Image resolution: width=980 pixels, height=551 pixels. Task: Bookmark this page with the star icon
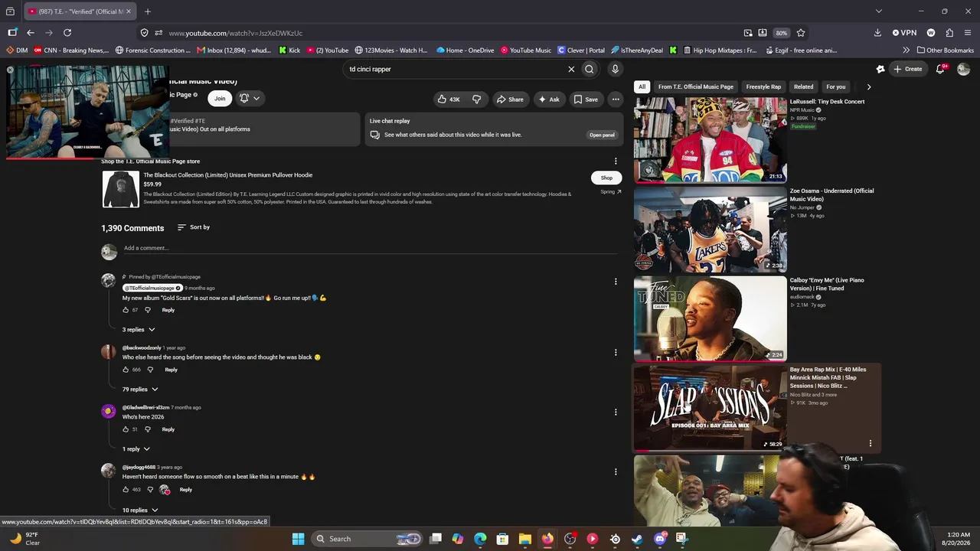(x=801, y=33)
